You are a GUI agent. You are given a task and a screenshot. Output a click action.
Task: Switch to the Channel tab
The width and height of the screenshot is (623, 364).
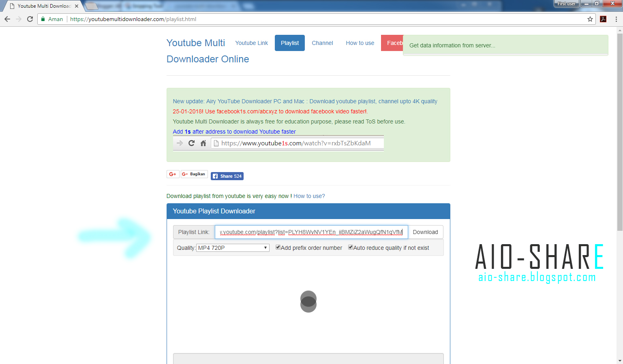322,43
